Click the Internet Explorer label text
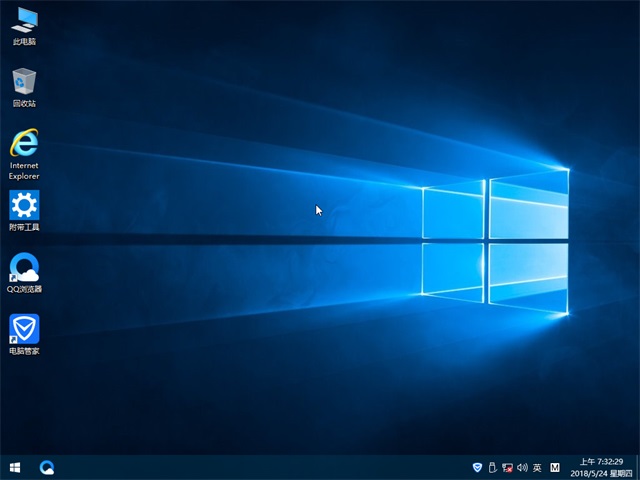Viewport: 640px width, 480px height. click(24, 170)
